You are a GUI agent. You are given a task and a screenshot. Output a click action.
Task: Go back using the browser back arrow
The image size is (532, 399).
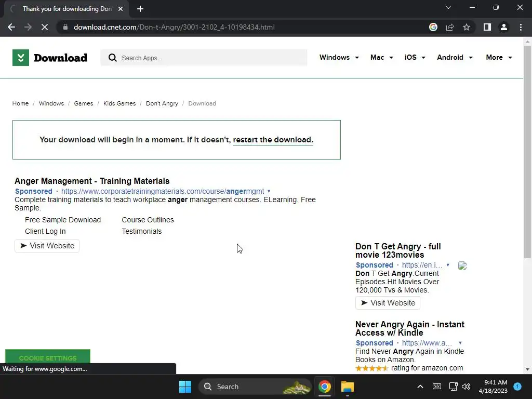[x=11, y=27]
